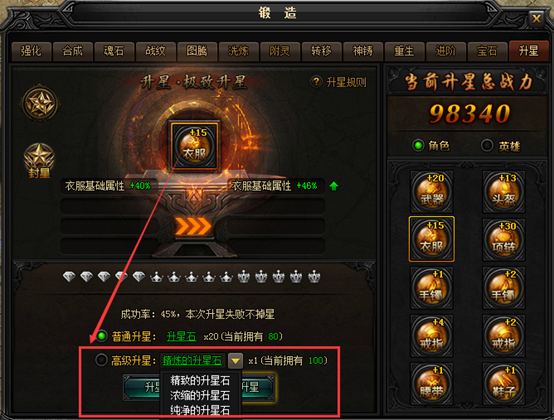Open the 宝石 tab
Image resolution: width=554 pixels, height=420 pixels.
pyautogui.click(x=487, y=51)
